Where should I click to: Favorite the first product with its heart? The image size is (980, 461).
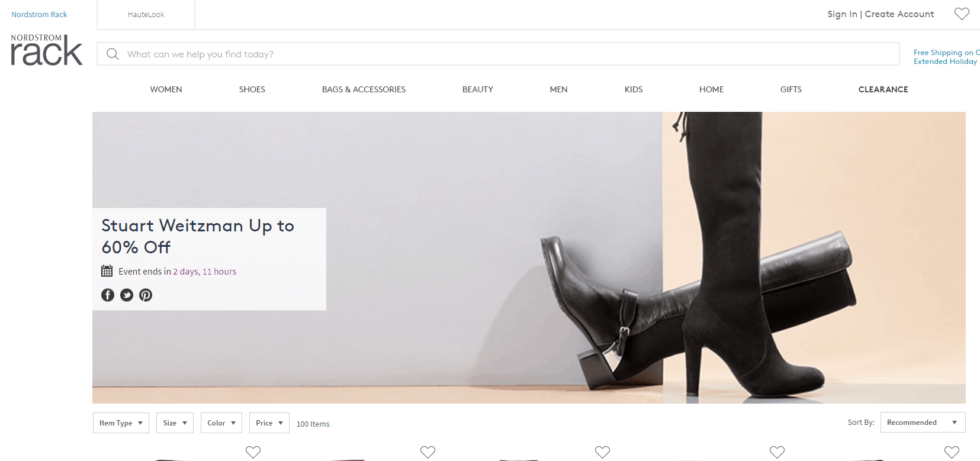253,452
